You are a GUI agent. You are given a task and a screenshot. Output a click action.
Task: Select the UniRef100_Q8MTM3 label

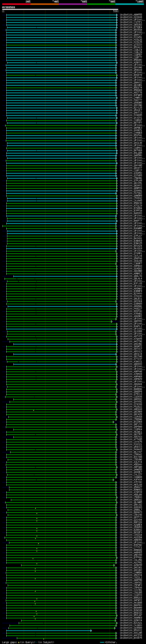click(131, 321)
